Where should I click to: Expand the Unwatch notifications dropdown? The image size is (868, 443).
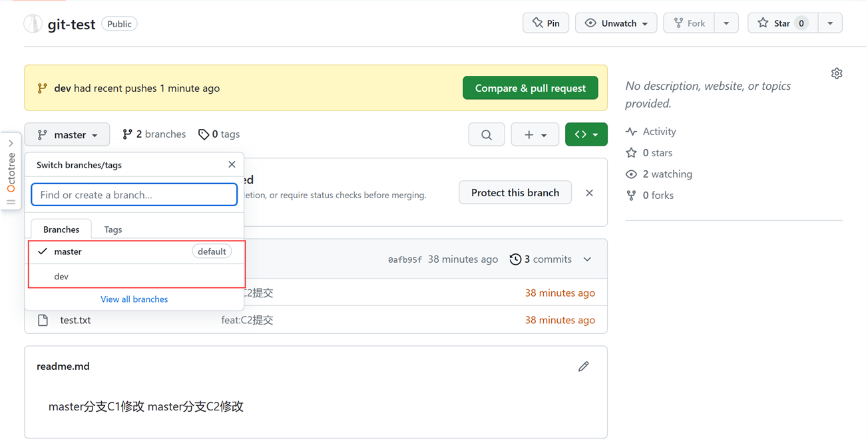(x=616, y=23)
